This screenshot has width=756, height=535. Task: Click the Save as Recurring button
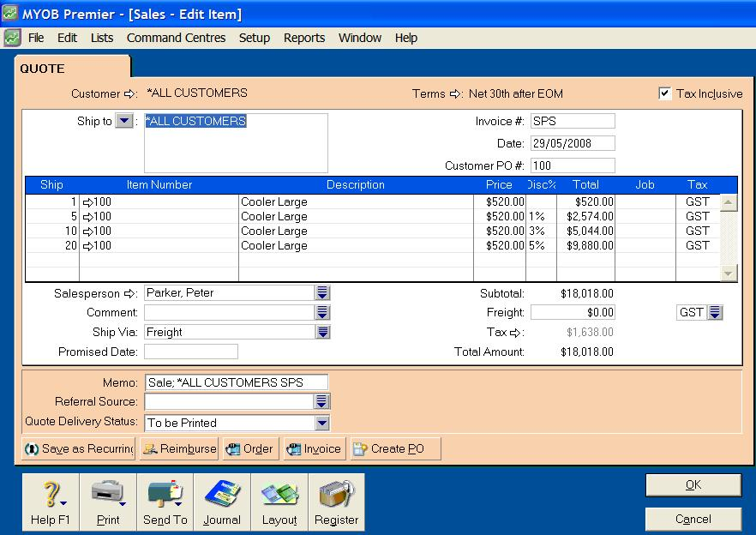[x=79, y=448]
